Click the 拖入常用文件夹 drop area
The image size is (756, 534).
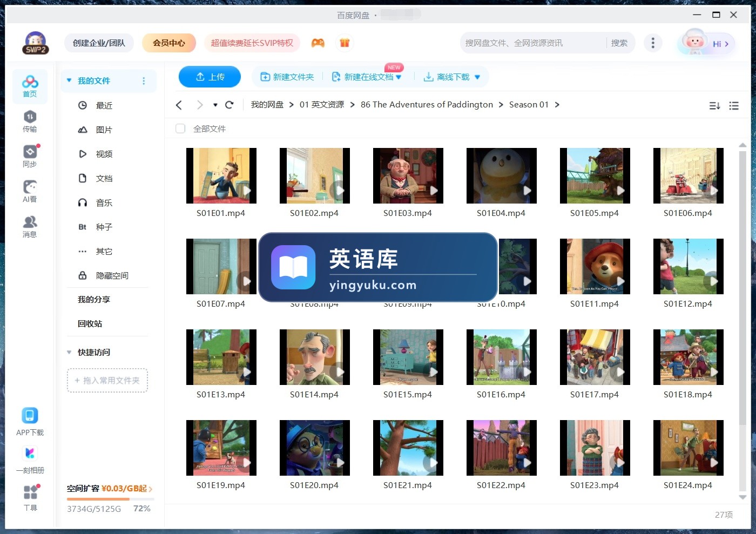[x=107, y=380]
